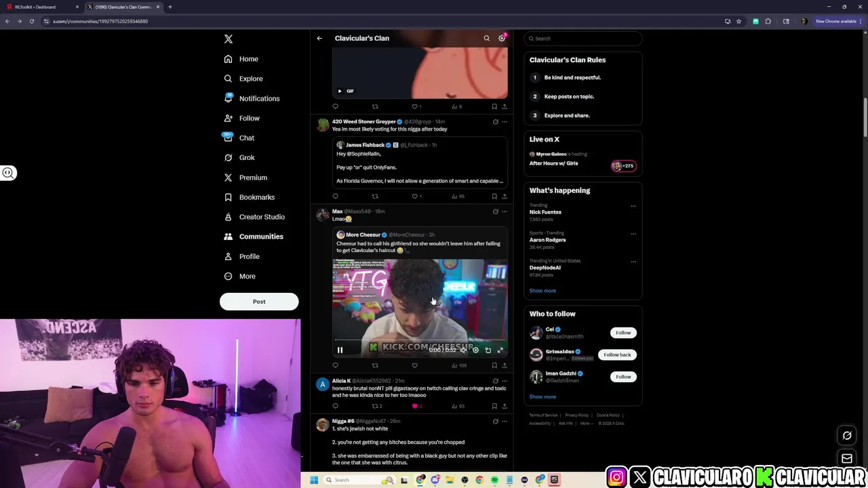
Task: Click the Post button
Action: click(x=259, y=302)
